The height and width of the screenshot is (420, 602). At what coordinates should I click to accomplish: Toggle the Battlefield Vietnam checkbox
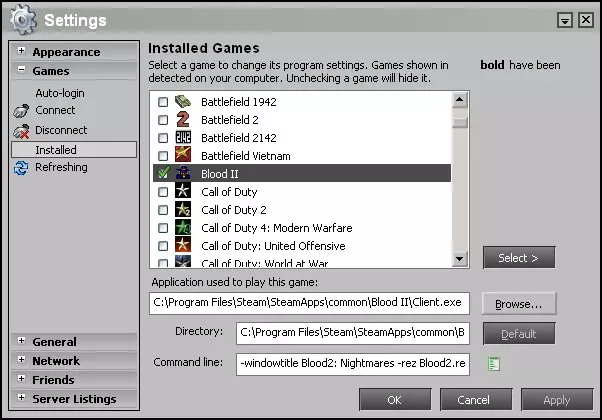tap(163, 156)
